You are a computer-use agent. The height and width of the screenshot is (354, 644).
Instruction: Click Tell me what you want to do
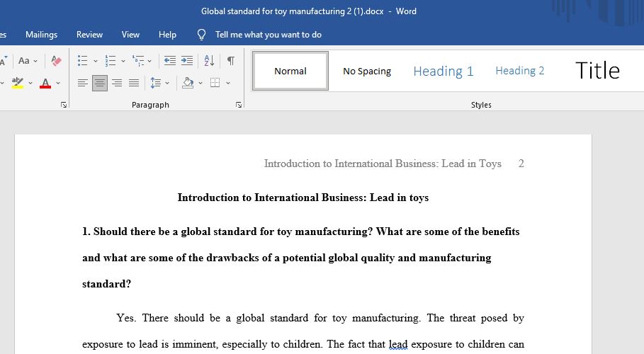click(x=269, y=35)
